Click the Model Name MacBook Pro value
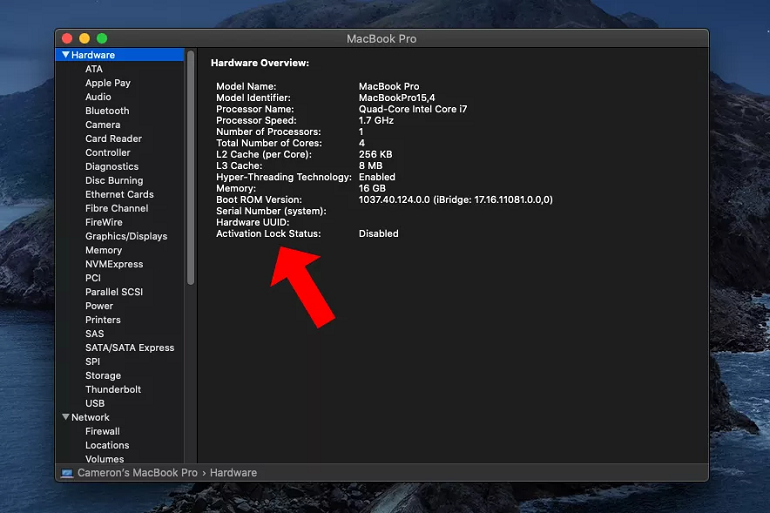The width and height of the screenshot is (770, 513). coord(389,86)
